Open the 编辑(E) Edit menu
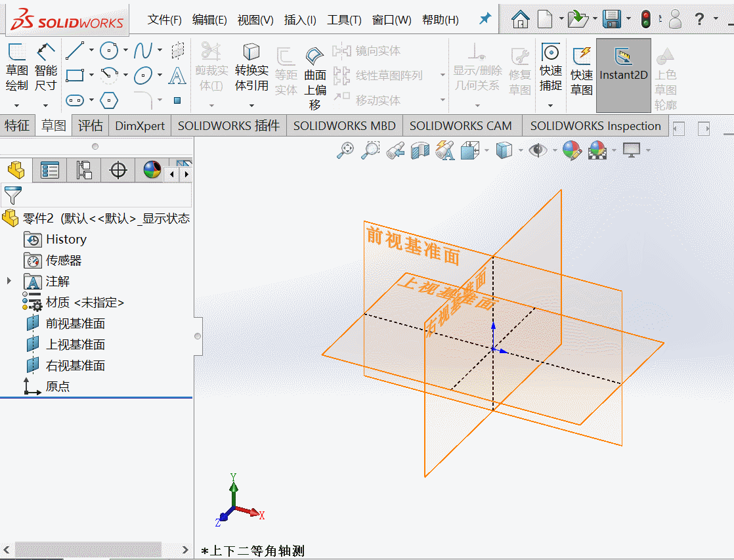734x560 pixels. (x=209, y=20)
